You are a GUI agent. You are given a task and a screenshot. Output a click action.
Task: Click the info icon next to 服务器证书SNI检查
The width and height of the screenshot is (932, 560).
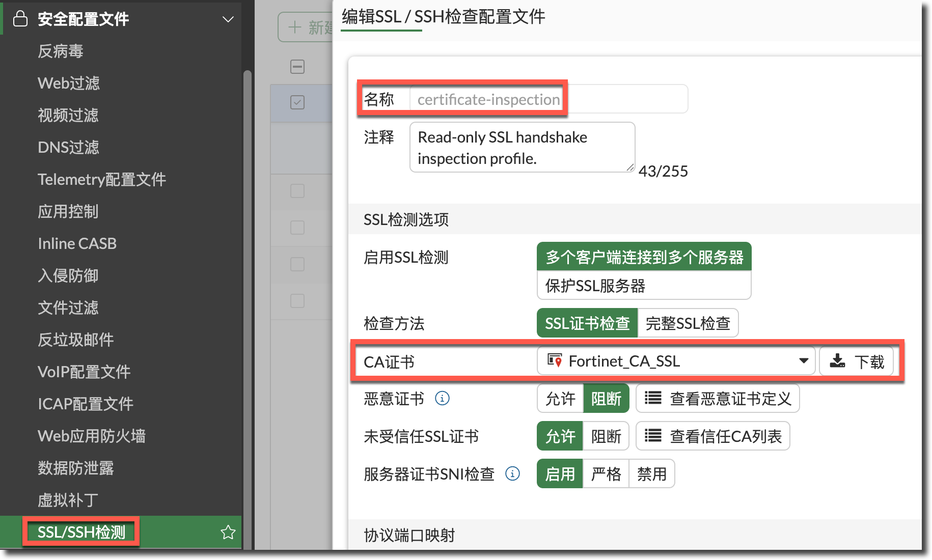coord(512,473)
